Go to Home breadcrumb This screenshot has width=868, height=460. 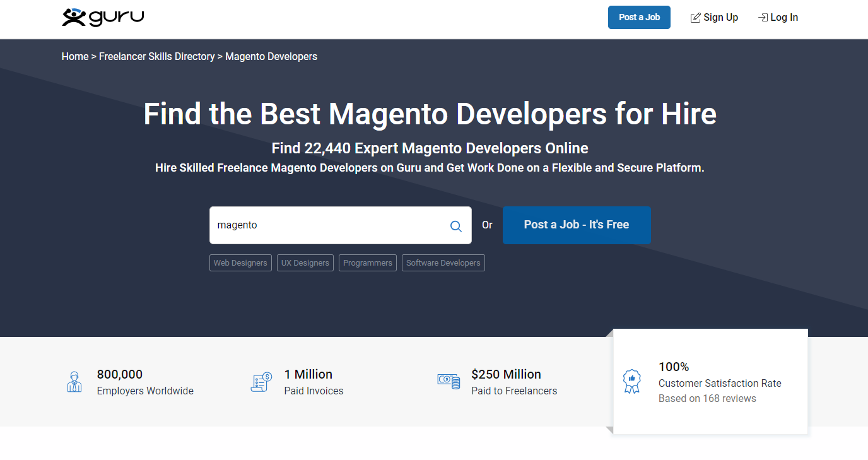[x=75, y=57]
